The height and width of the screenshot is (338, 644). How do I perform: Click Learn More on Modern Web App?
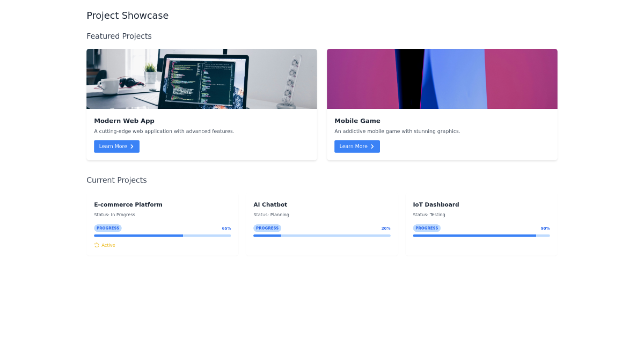click(116, 146)
